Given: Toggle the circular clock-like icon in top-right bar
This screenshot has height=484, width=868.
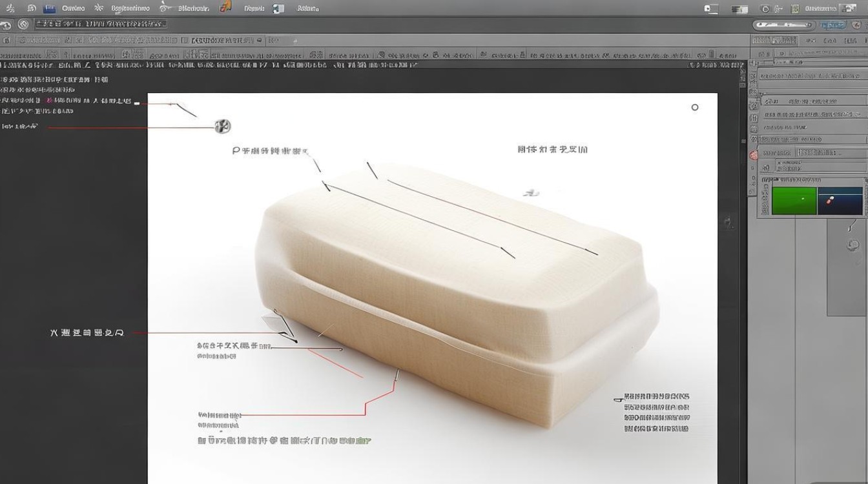Looking at the screenshot, I should click(765, 8).
